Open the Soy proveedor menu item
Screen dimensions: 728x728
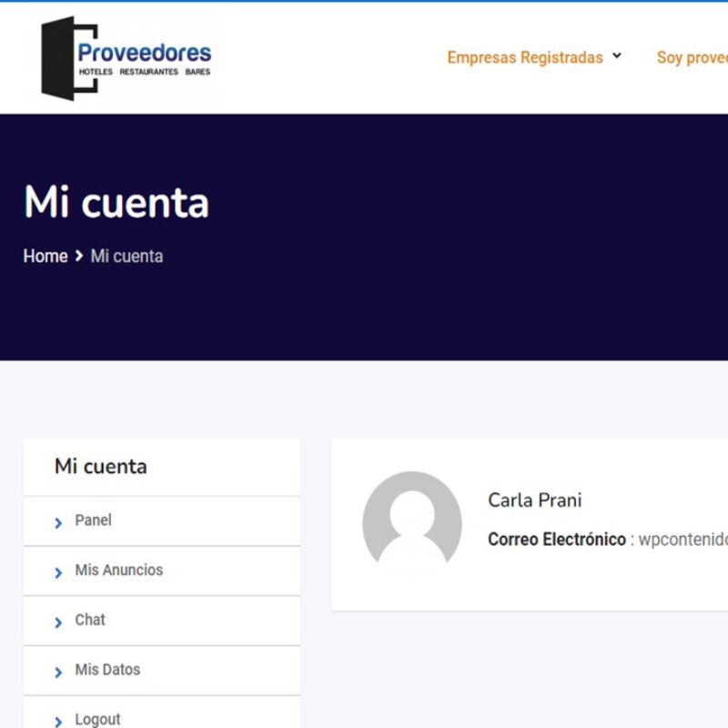[x=692, y=57]
